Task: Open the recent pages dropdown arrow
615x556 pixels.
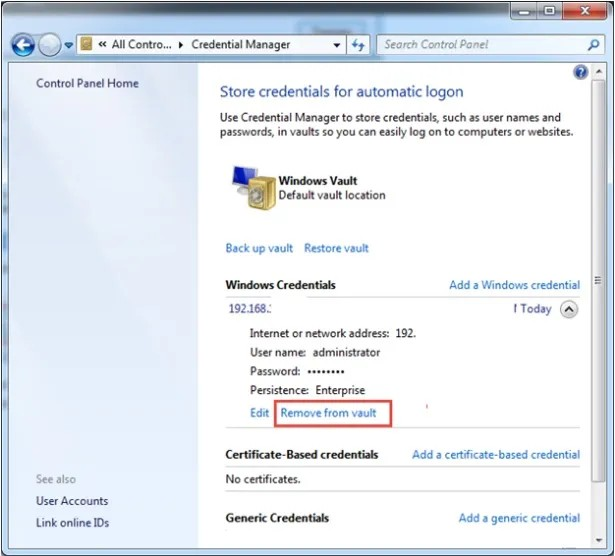Action: point(69,45)
